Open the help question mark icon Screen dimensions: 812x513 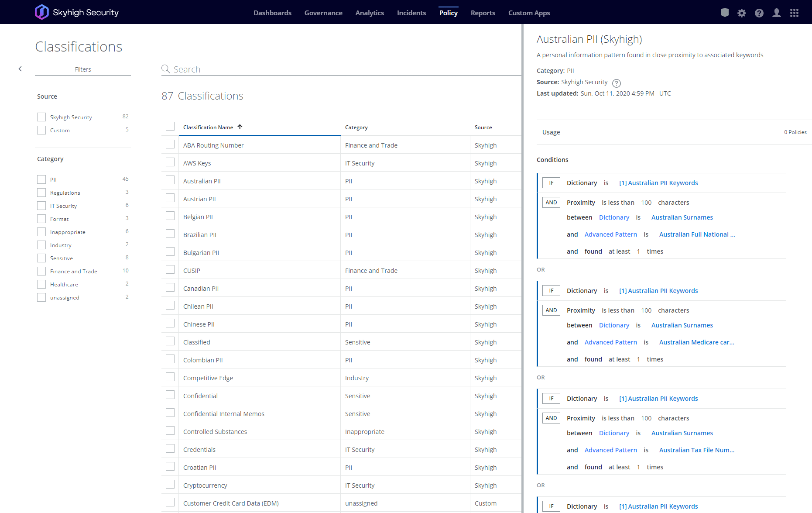coord(759,13)
